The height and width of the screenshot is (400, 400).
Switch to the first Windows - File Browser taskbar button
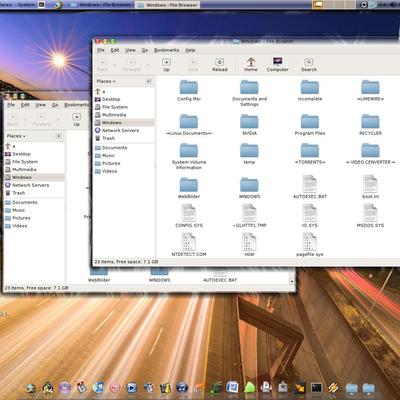coord(100,5)
